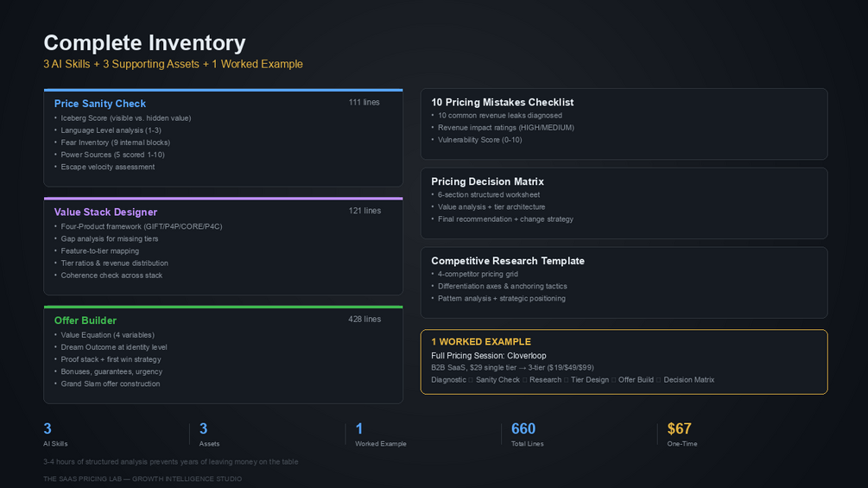Select the Four-Product framework bullet
Image resolution: width=868 pixels, height=488 pixels.
coord(141,226)
